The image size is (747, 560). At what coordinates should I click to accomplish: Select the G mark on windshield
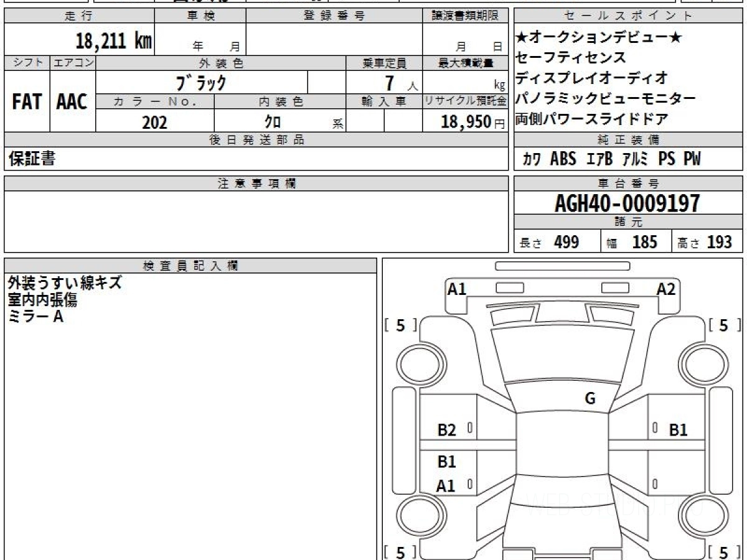click(x=590, y=399)
